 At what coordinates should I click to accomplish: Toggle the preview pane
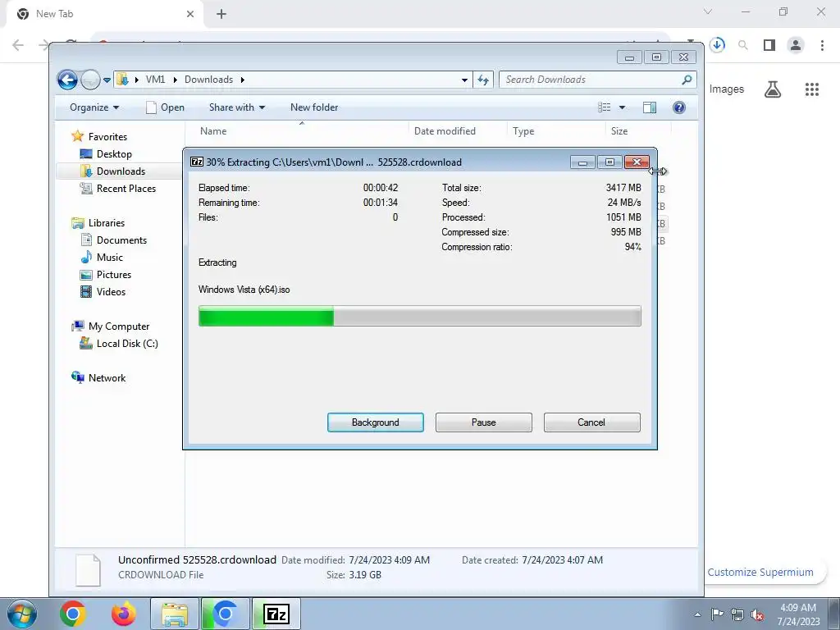click(x=650, y=107)
